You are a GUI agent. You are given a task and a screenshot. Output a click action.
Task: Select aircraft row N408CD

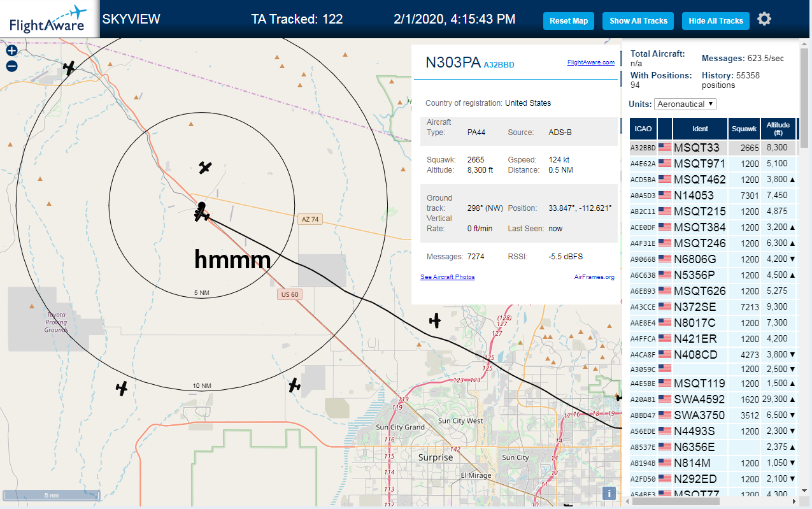(x=713, y=355)
